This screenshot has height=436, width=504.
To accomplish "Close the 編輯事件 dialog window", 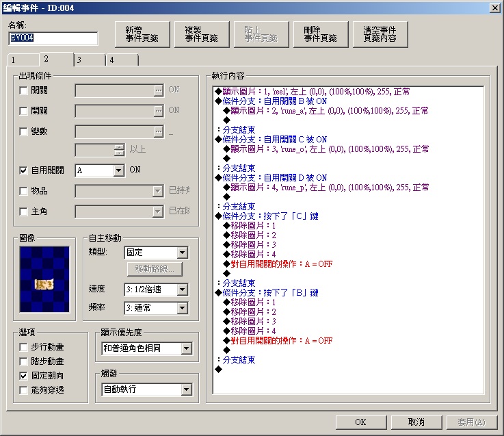I will coord(494,8).
